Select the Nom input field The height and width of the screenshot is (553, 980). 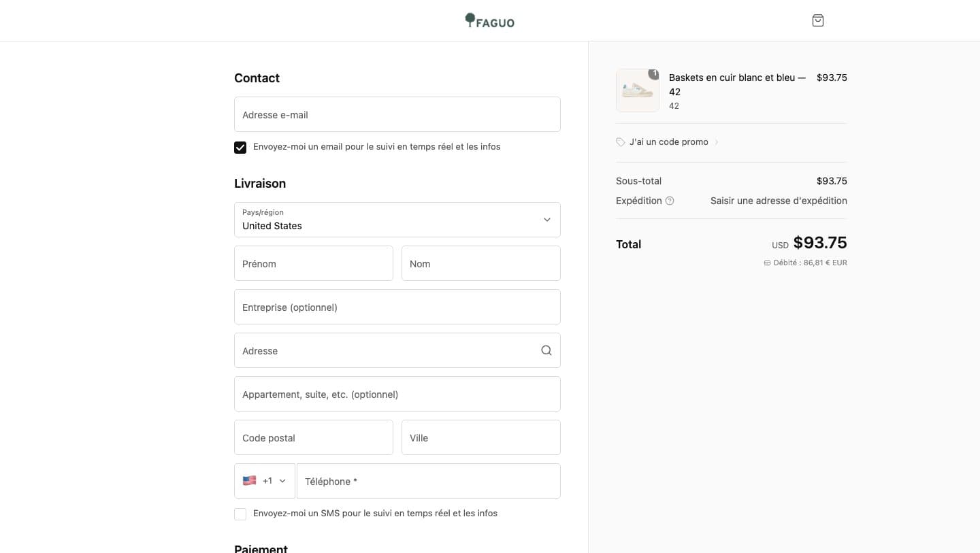coord(481,263)
